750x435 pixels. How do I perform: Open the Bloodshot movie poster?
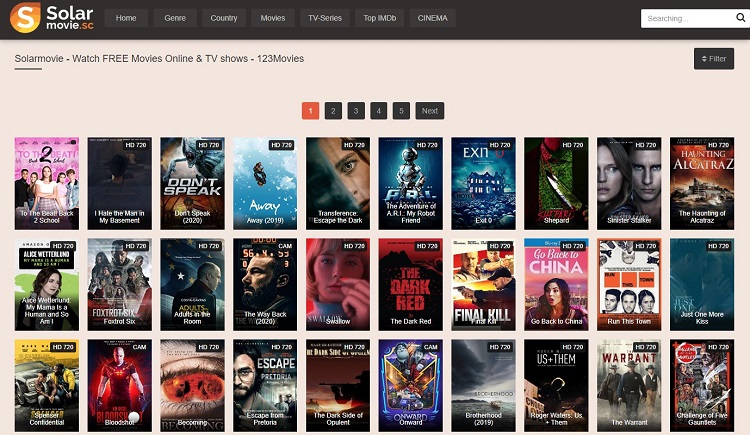[x=120, y=385]
